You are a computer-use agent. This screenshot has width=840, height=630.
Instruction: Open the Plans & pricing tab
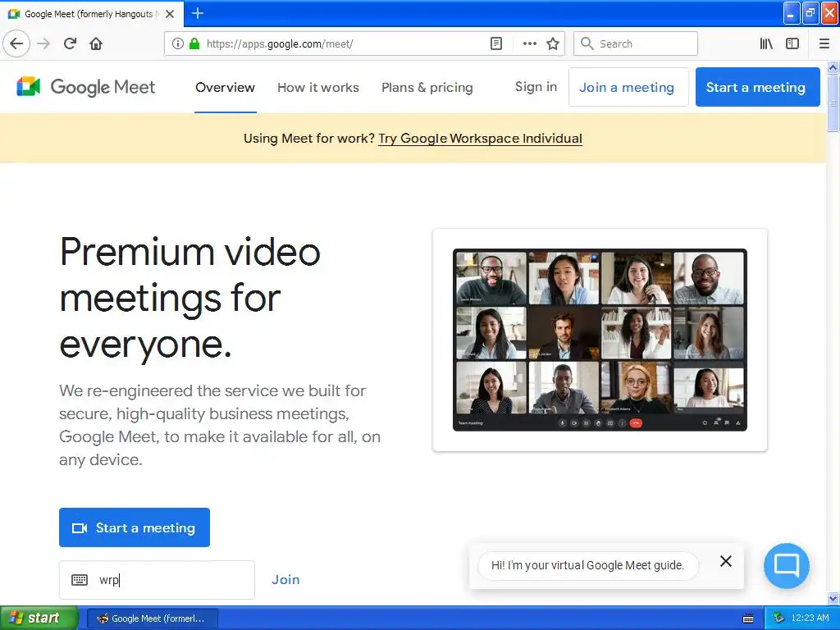pos(427,87)
